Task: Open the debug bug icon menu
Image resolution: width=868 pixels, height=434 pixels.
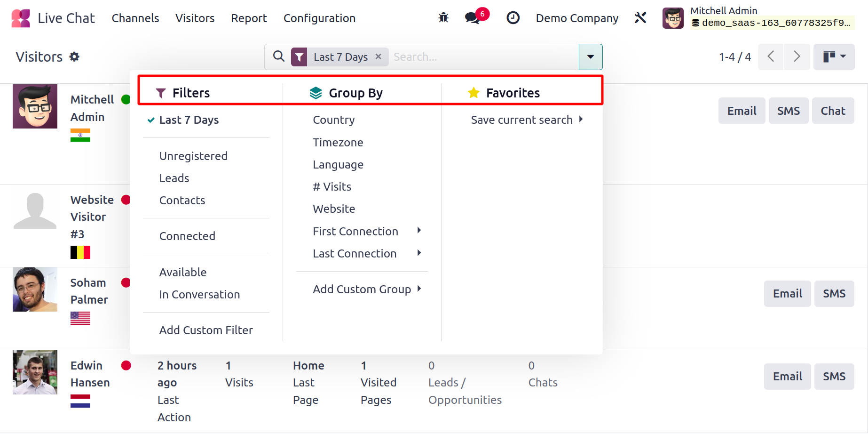Action: pyautogui.click(x=443, y=18)
